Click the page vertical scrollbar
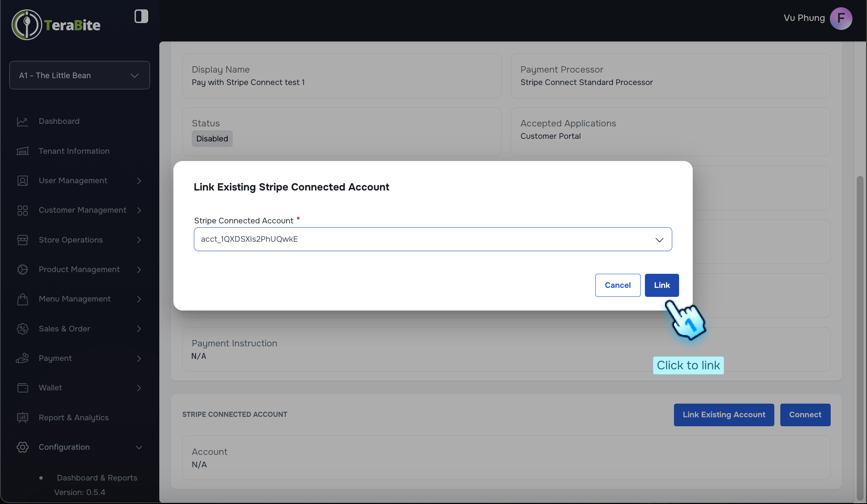Viewport: 867px width, 504px height. coord(860,337)
